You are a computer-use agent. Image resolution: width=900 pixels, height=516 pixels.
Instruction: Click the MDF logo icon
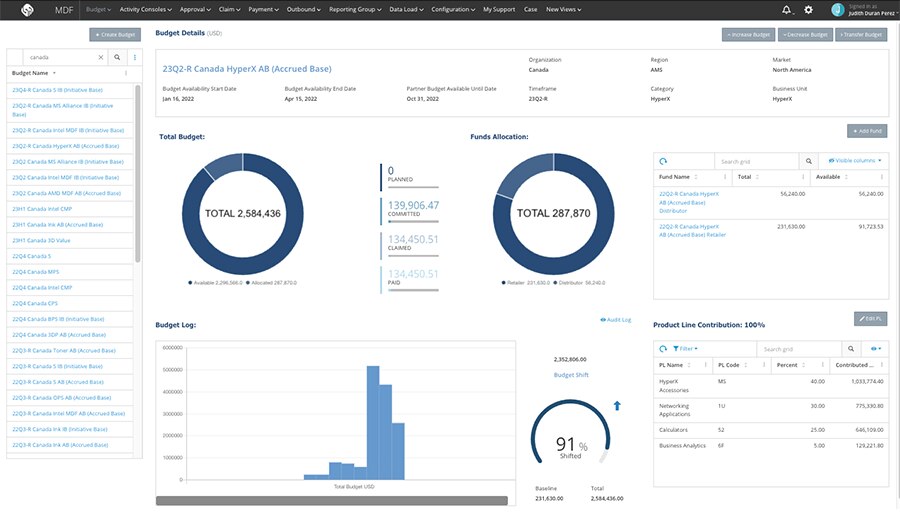(x=28, y=10)
